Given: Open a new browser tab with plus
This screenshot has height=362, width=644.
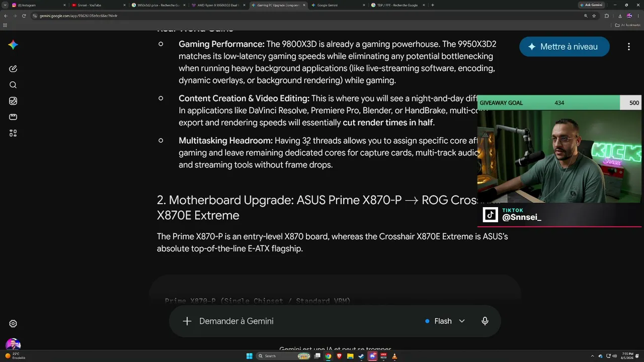Looking at the screenshot, I should coord(433,5).
